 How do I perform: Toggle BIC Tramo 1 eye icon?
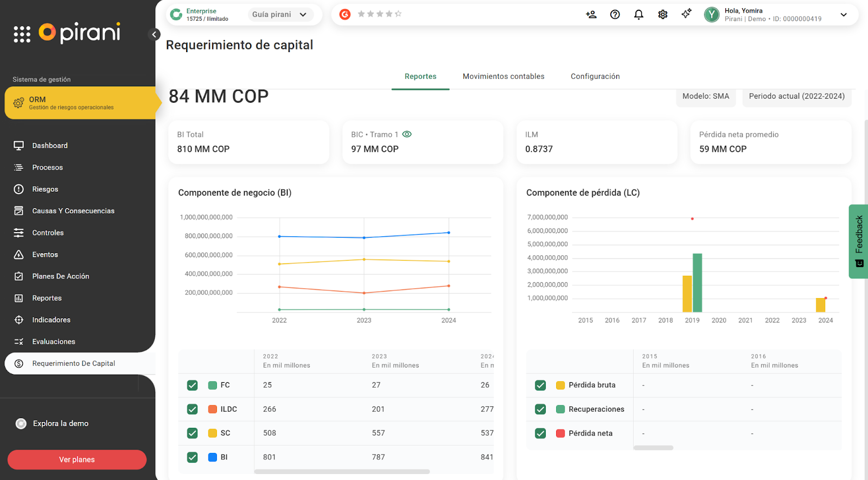(407, 134)
